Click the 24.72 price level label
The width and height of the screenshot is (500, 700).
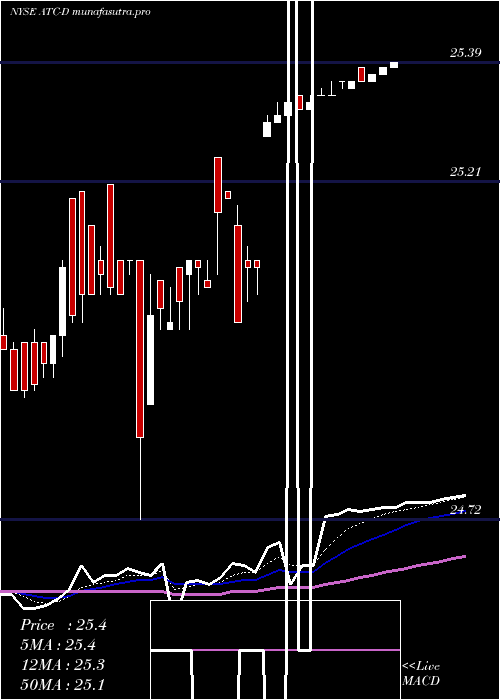(465, 510)
